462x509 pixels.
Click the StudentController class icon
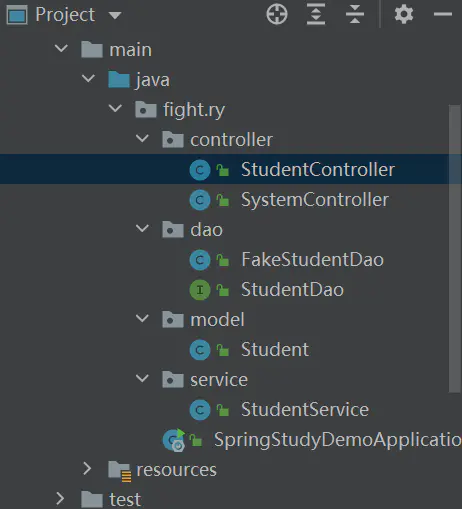coord(200,170)
